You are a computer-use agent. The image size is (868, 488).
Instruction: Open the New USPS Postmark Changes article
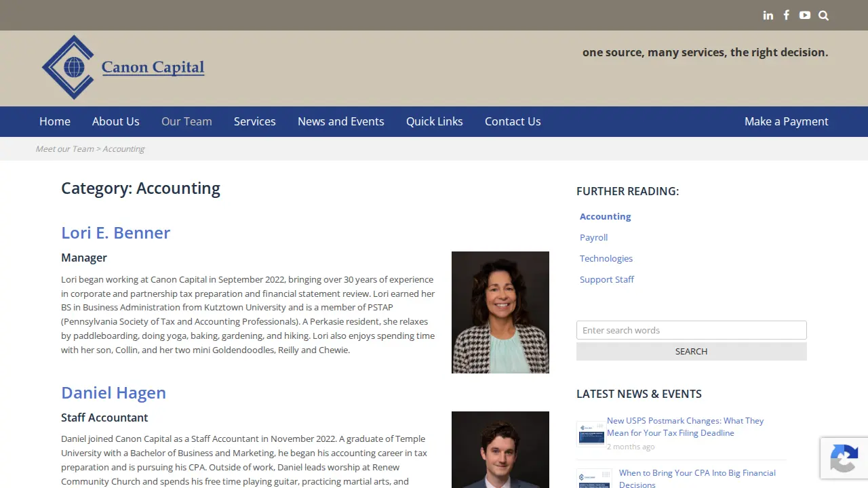[685, 426]
